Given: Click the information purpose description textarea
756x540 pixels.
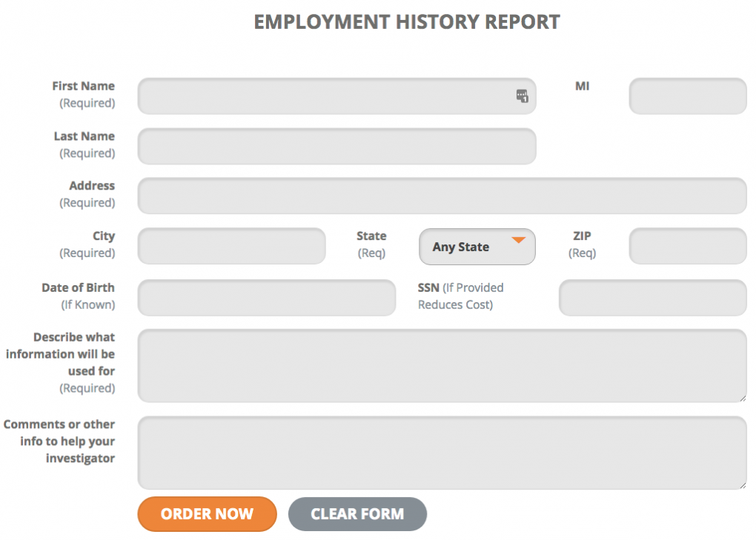Looking at the screenshot, I should pyautogui.click(x=442, y=366).
